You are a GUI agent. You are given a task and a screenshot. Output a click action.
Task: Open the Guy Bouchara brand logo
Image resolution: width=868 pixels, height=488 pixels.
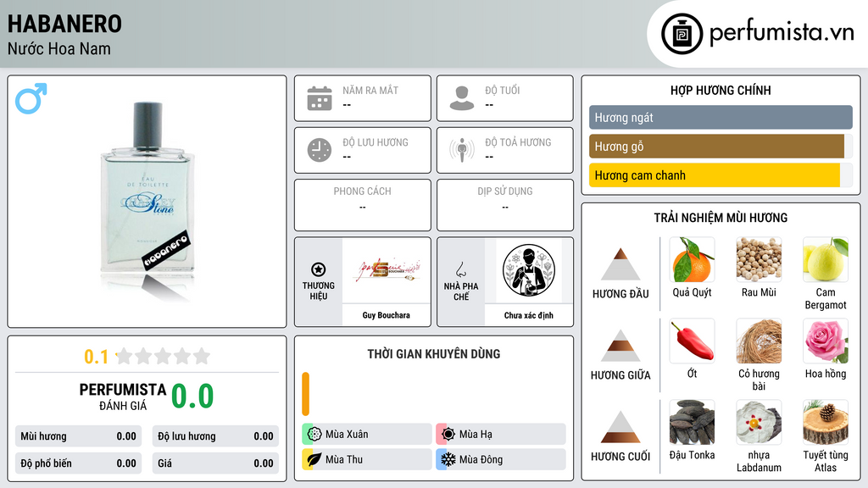pyautogui.click(x=387, y=270)
